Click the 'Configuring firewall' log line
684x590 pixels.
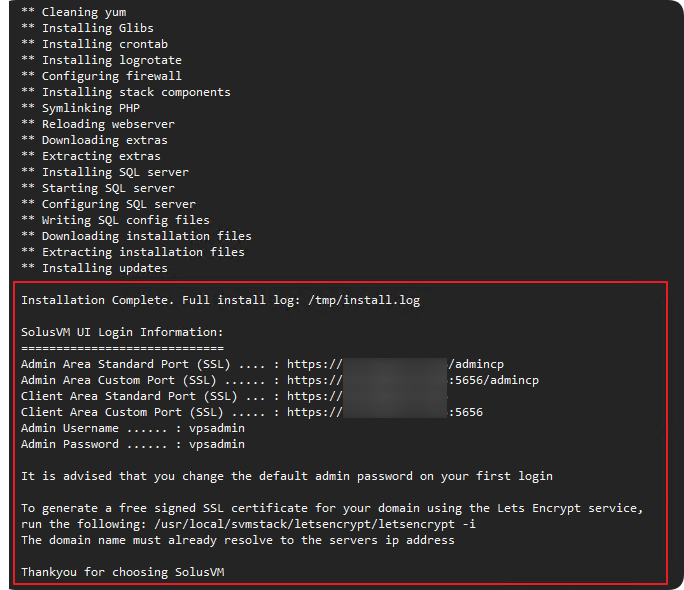coord(102,76)
